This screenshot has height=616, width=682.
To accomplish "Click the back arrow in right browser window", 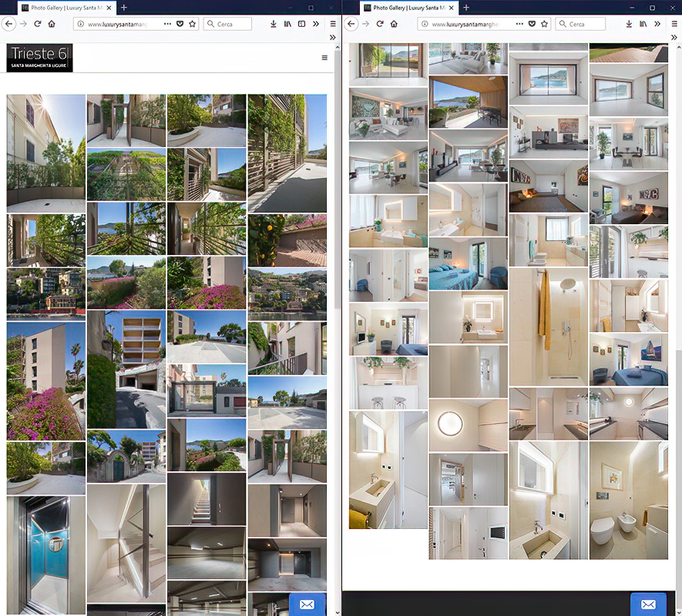I will pyautogui.click(x=351, y=24).
